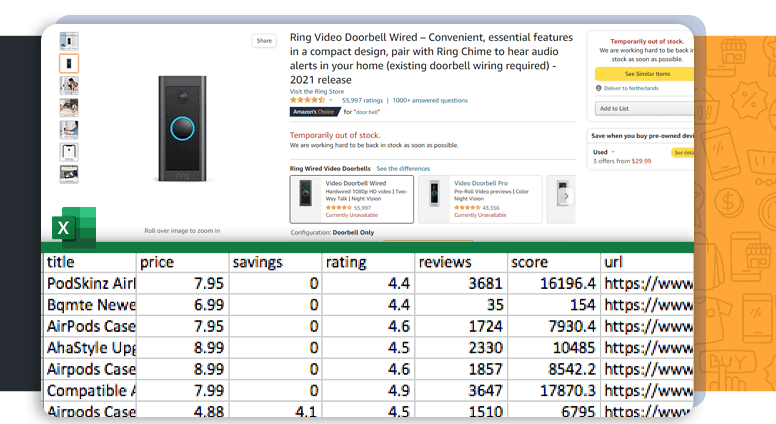Select the reviews cell 35
776x424 pixels.
[461, 305]
